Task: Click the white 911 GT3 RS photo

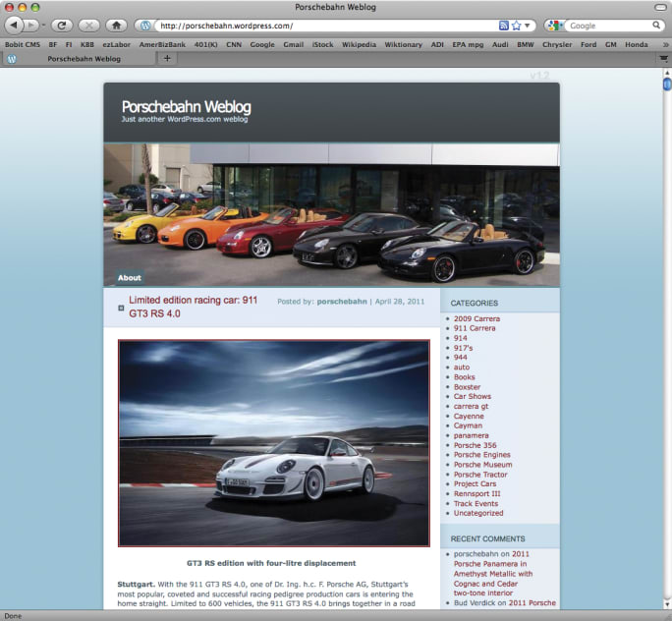Action: pos(273,442)
